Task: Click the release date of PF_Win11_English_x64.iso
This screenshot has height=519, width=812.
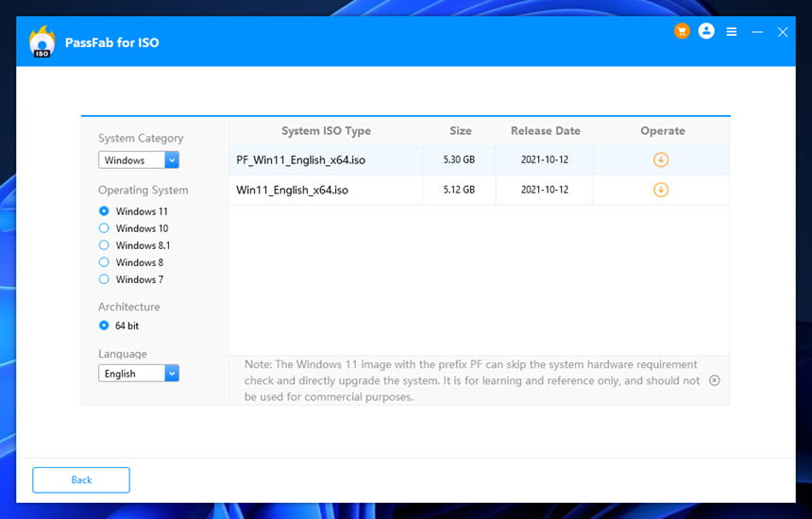Action: [545, 159]
